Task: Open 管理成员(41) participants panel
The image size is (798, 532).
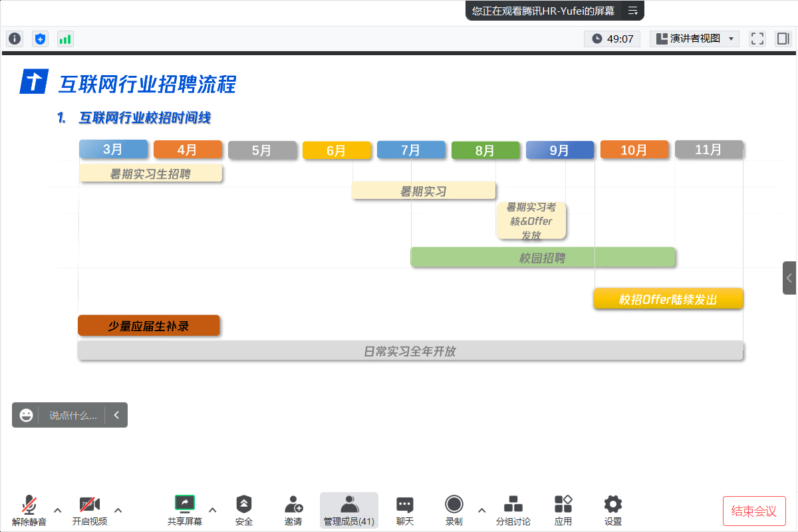Action: pyautogui.click(x=349, y=510)
